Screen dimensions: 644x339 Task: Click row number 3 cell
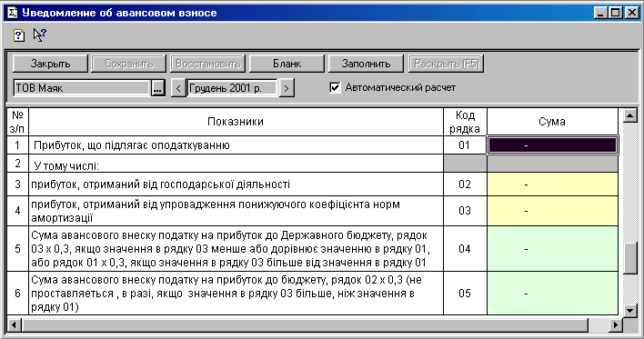[x=17, y=184]
